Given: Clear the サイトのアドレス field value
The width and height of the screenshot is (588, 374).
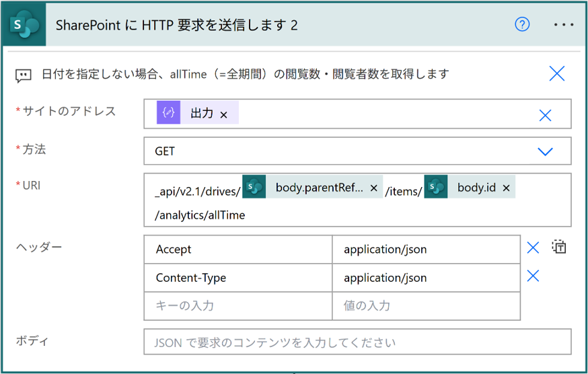Looking at the screenshot, I should 545,116.
